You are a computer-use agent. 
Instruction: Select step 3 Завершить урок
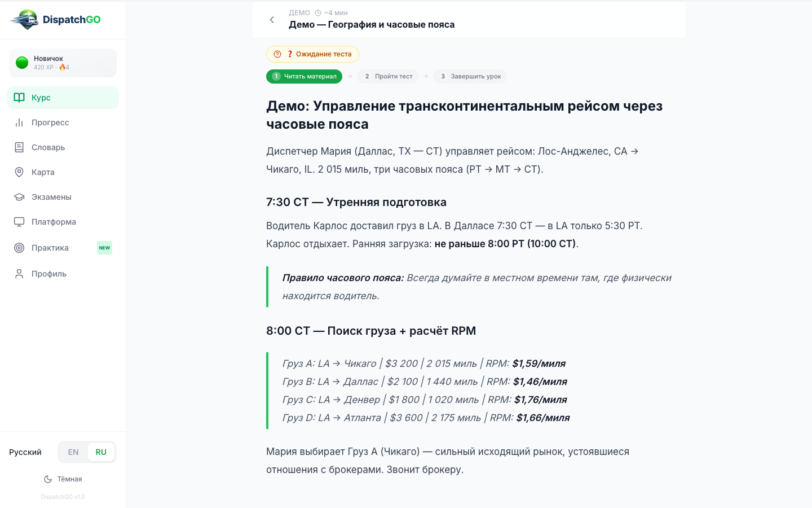coord(470,76)
